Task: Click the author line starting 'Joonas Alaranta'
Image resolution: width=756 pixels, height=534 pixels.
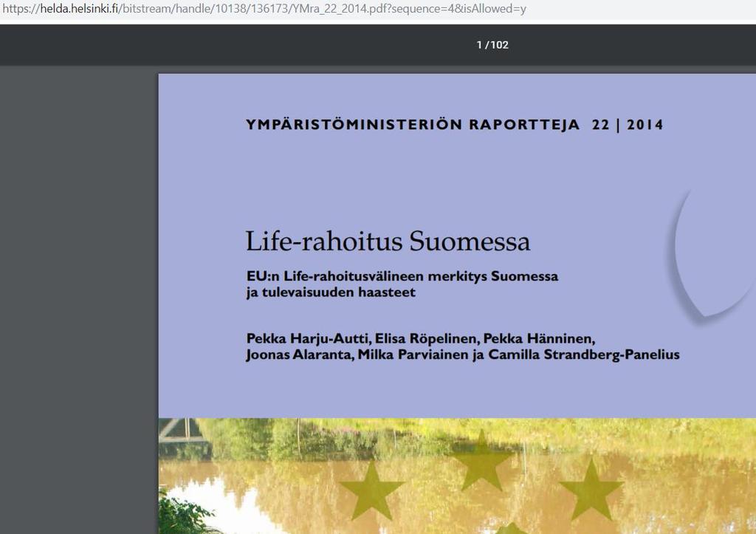Action: [463, 355]
